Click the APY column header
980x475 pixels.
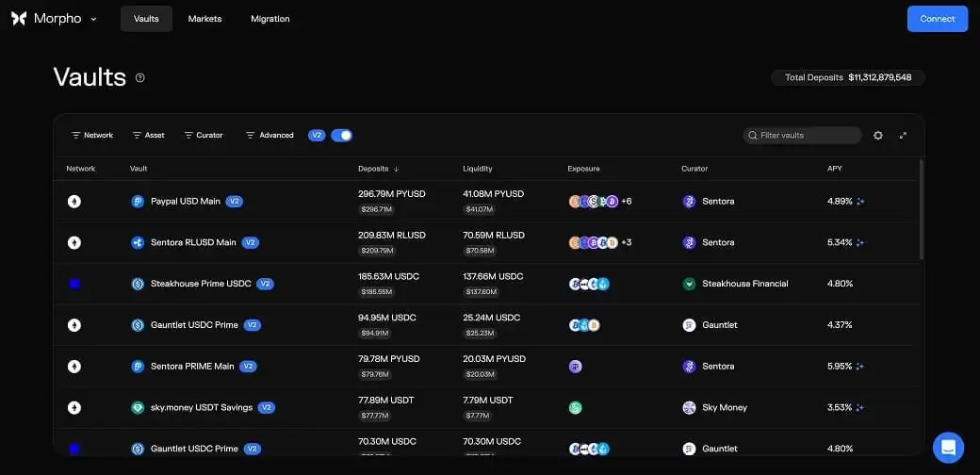pos(834,169)
